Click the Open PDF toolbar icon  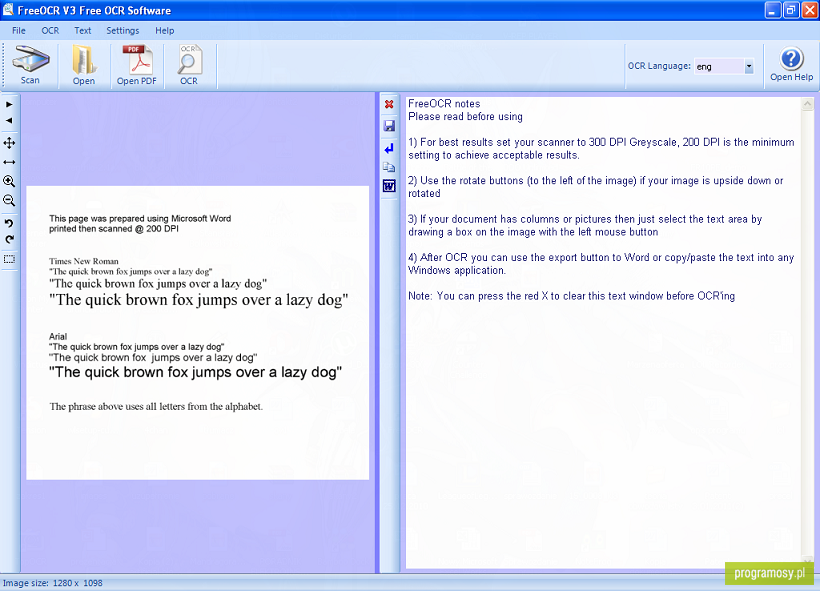pyautogui.click(x=136, y=65)
